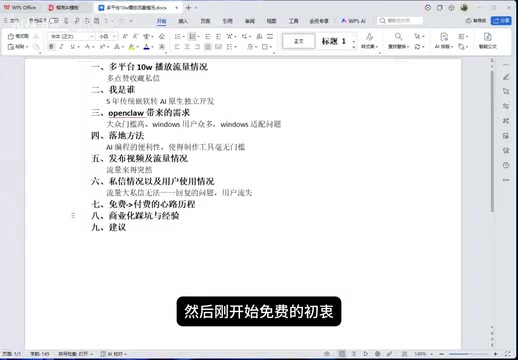Switch to the Insert ribbon tab
The height and width of the screenshot is (360, 518).
pos(183,21)
